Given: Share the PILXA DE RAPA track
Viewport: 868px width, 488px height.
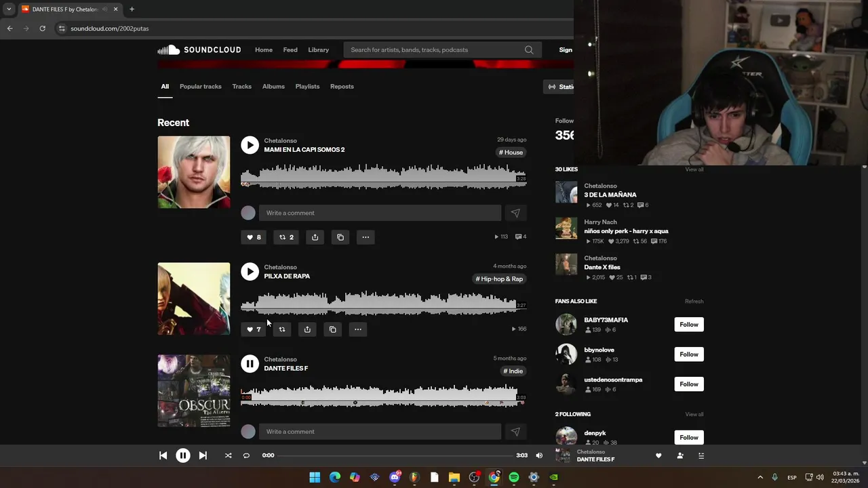Looking at the screenshot, I should [307, 329].
